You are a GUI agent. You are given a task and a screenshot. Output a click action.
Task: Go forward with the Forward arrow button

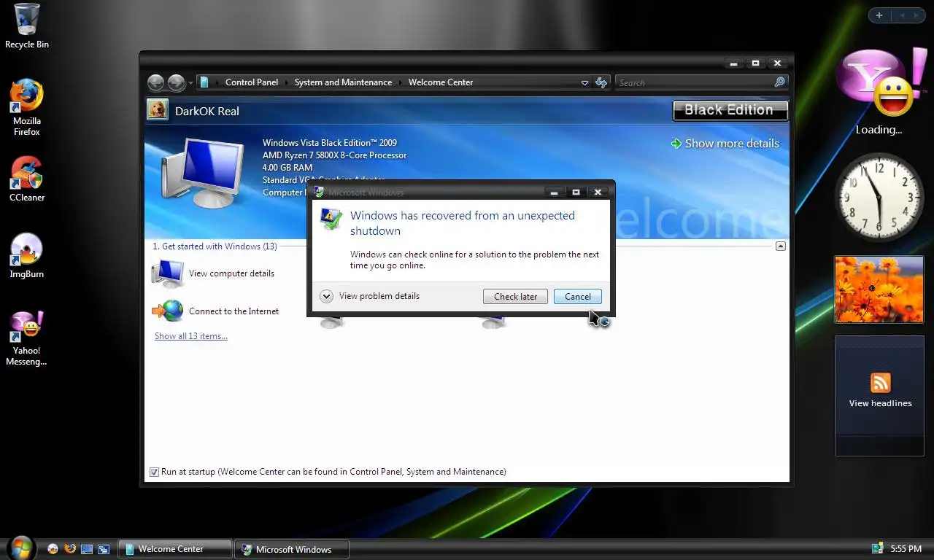(x=176, y=82)
